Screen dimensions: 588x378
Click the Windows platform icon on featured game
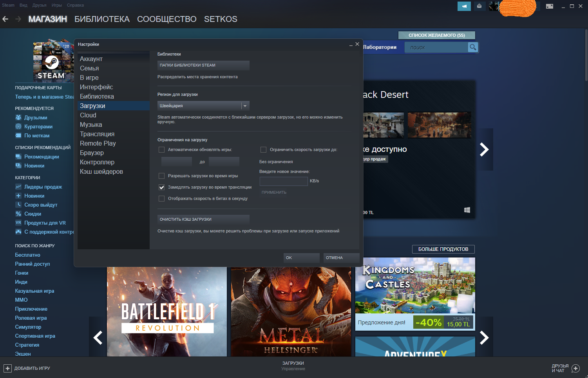pyautogui.click(x=467, y=210)
